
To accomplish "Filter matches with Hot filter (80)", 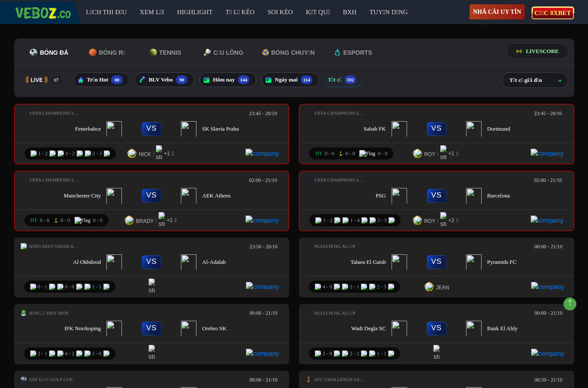I will coord(101,80).
